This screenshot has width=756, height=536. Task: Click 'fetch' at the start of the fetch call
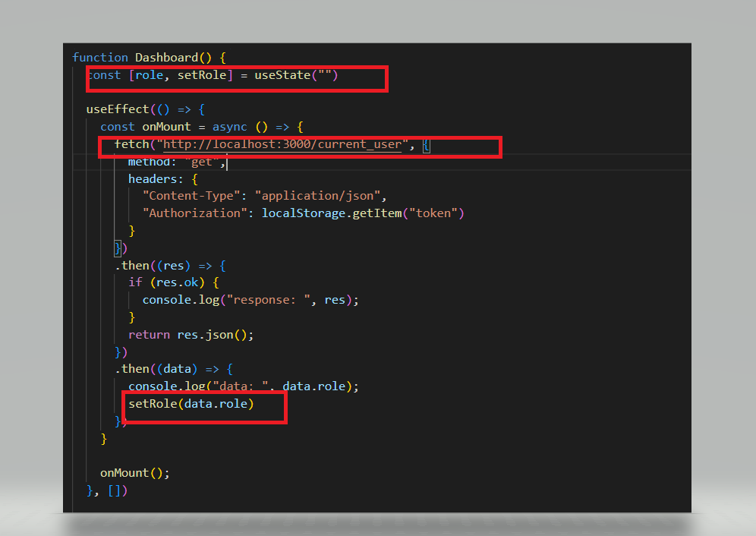[x=131, y=144]
